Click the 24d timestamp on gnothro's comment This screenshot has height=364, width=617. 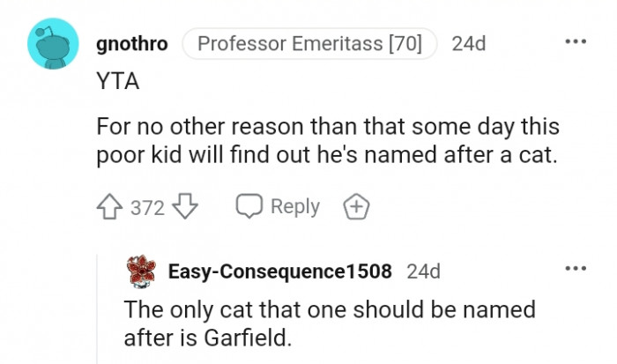tap(468, 44)
